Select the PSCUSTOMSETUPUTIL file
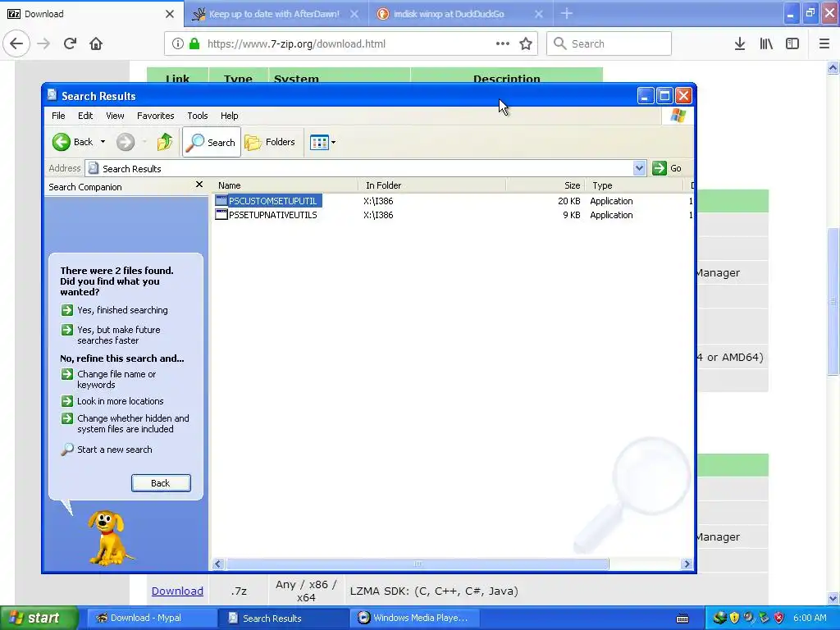The width and height of the screenshot is (840, 630). [x=272, y=201]
